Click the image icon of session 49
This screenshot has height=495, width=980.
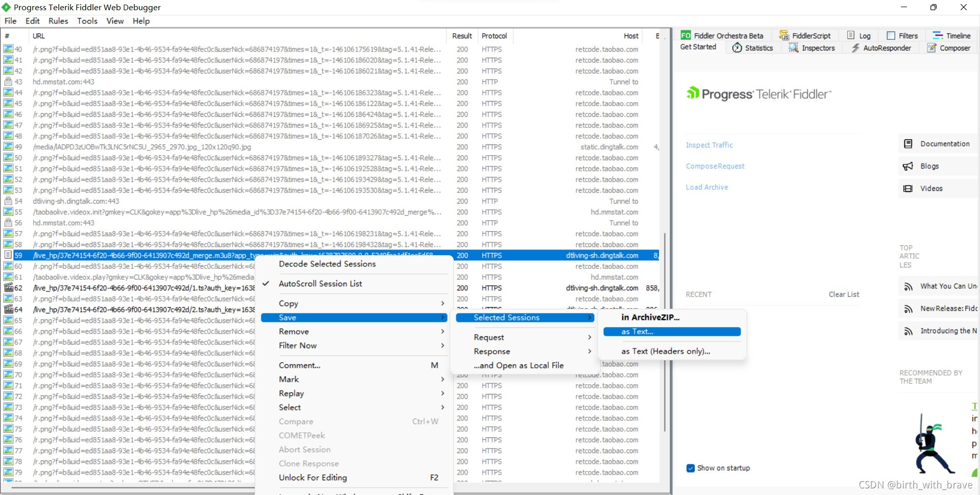pos(8,147)
